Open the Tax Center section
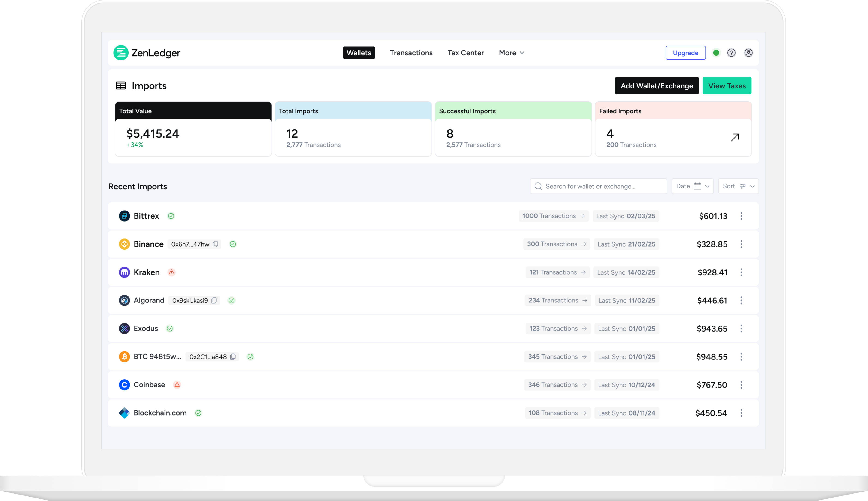This screenshot has width=868, height=501. pos(465,53)
